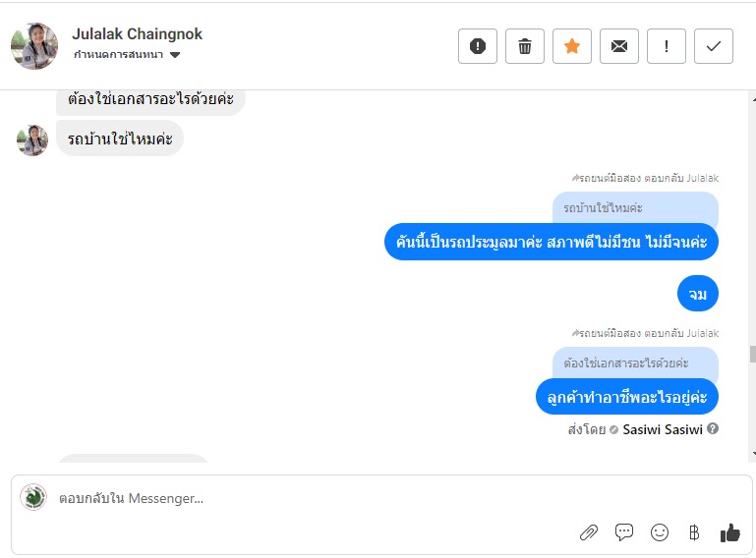Click Julalak Chaingnok's header profile picture
Image resolution: width=756 pixels, height=558 pixels.
34,46
